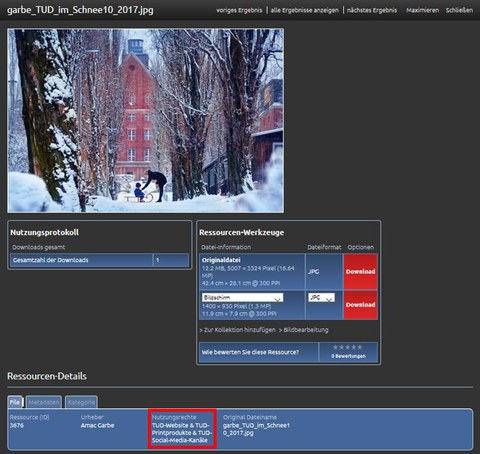The width and height of the screenshot is (480, 454).
Task: Click resource ID 3676
Action: 17,425
